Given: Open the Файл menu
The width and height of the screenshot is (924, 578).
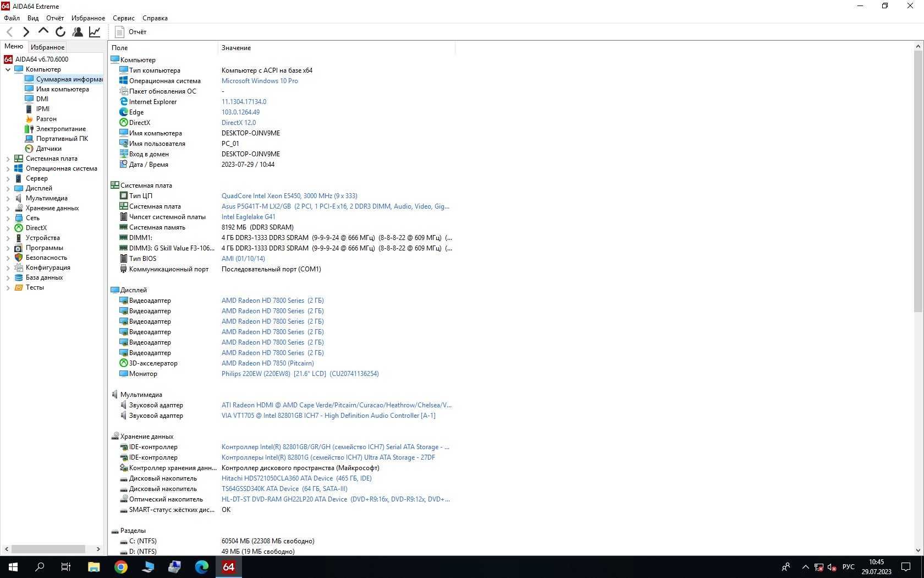Looking at the screenshot, I should tap(12, 18).
